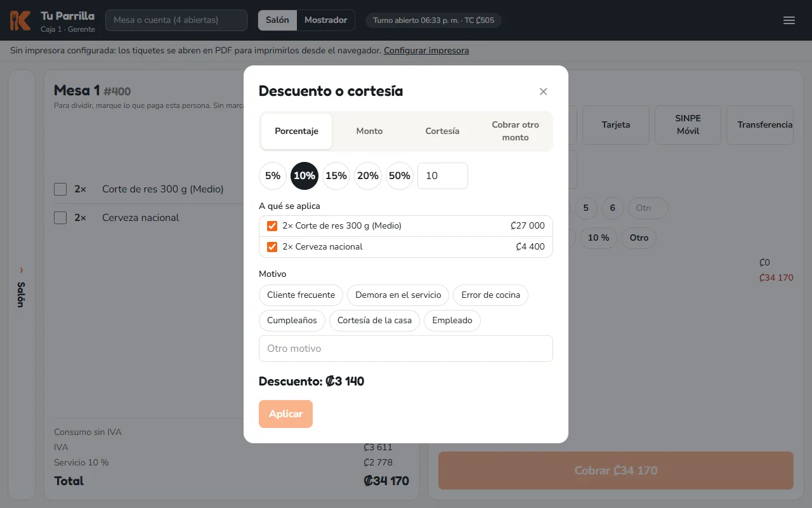
Task: Select Demora en el servicio reason
Action: click(398, 295)
